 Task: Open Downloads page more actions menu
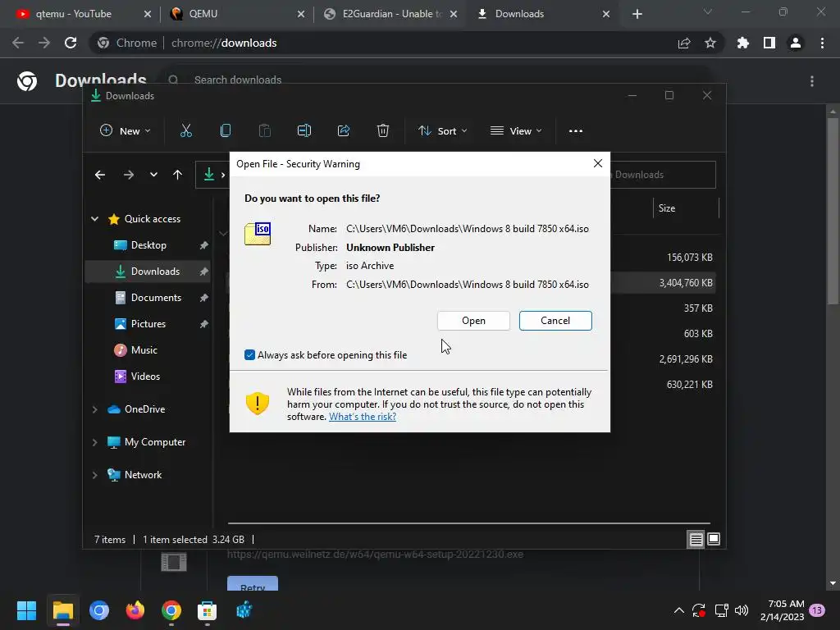[x=812, y=81]
